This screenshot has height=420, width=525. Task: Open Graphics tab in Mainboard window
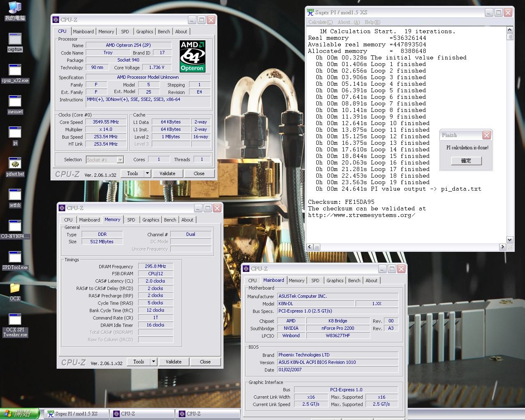[335, 281]
